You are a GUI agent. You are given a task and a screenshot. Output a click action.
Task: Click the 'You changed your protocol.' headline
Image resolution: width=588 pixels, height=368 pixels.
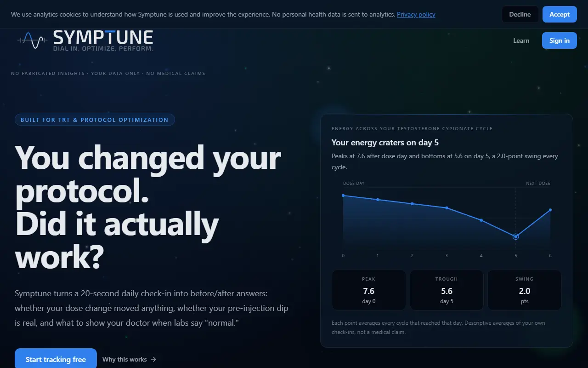tap(148, 174)
